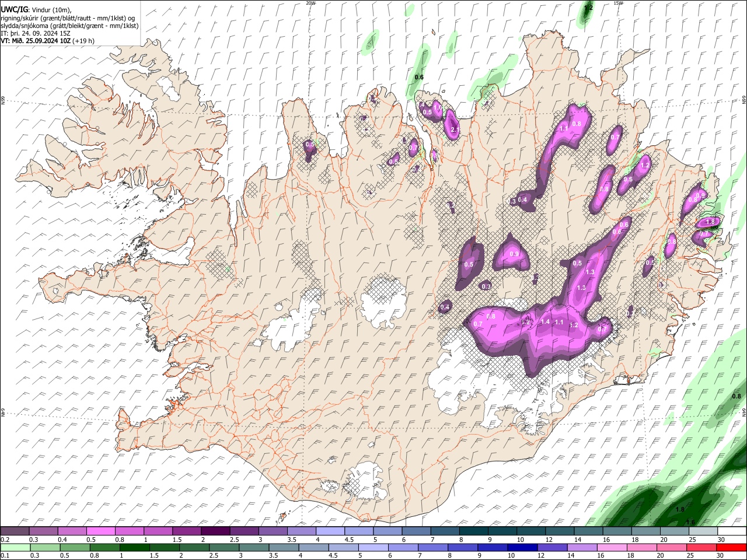Viewport: 747px width, 560px height.
Task: Click the pinkish red 25 to 30 rain swatch
Action: (x=702, y=547)
